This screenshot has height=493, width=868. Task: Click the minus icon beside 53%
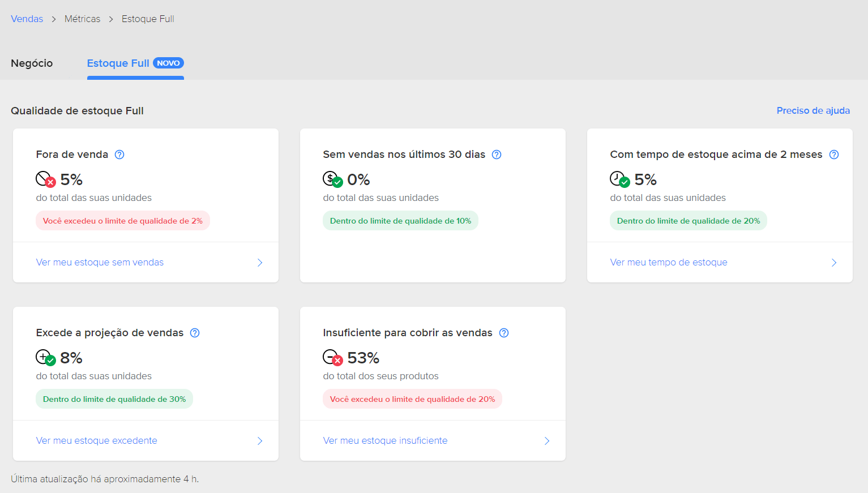[x=332, y=358]
